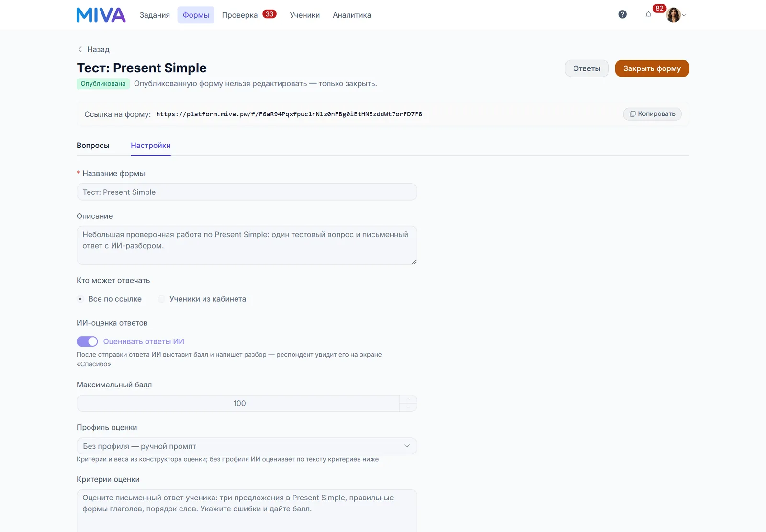Open Аналитика in the top navigation
This screenshot has width=766, height=532.
(352, 15)
